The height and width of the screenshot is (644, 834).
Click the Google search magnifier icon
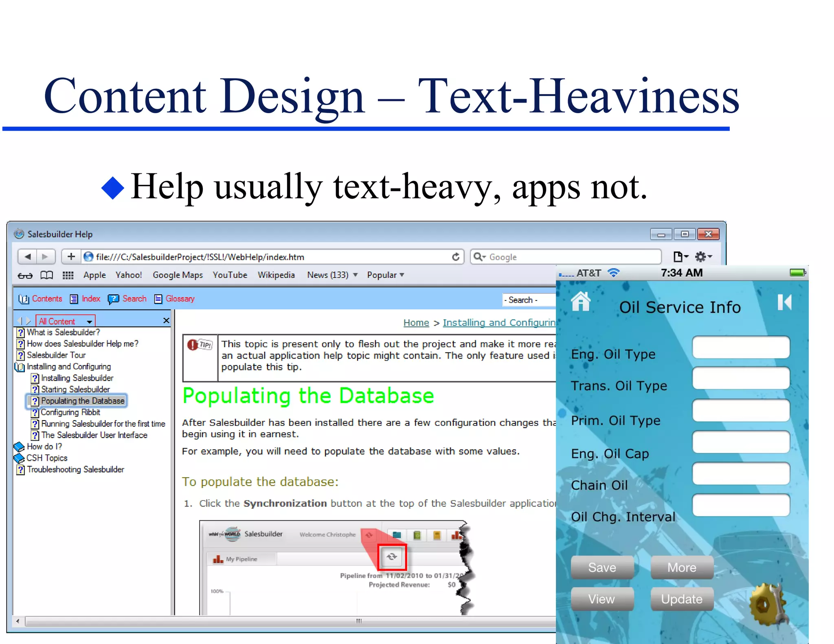coord(480,257)
